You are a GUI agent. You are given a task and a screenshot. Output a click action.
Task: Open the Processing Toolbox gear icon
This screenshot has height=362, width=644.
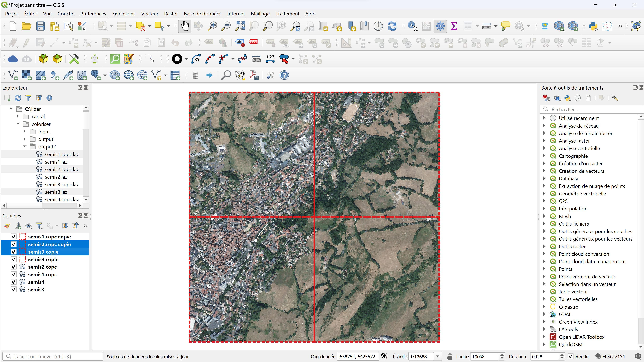[x=440, y=26]
